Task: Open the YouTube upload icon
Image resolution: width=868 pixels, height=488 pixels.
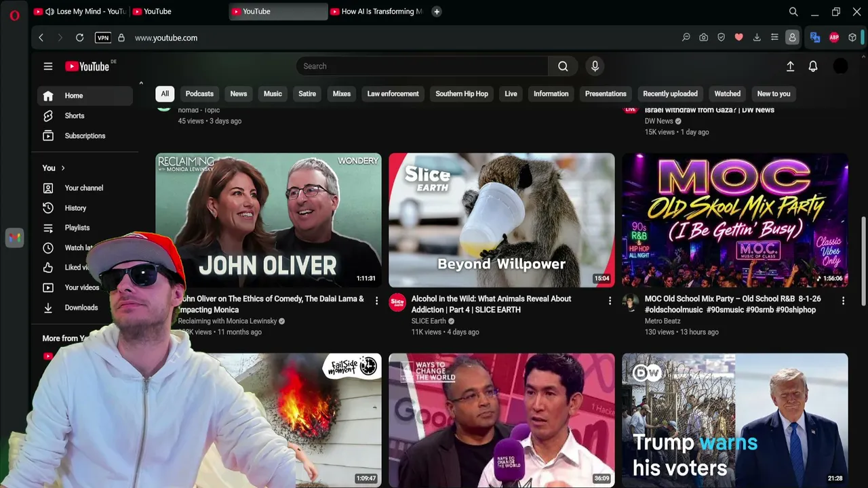Action: point(790,66)
